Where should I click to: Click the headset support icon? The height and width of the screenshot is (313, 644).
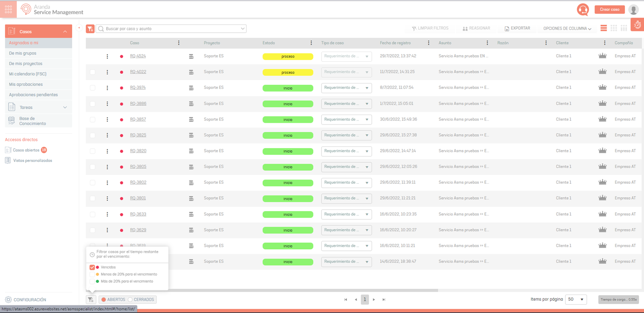[x=583, y=9]
